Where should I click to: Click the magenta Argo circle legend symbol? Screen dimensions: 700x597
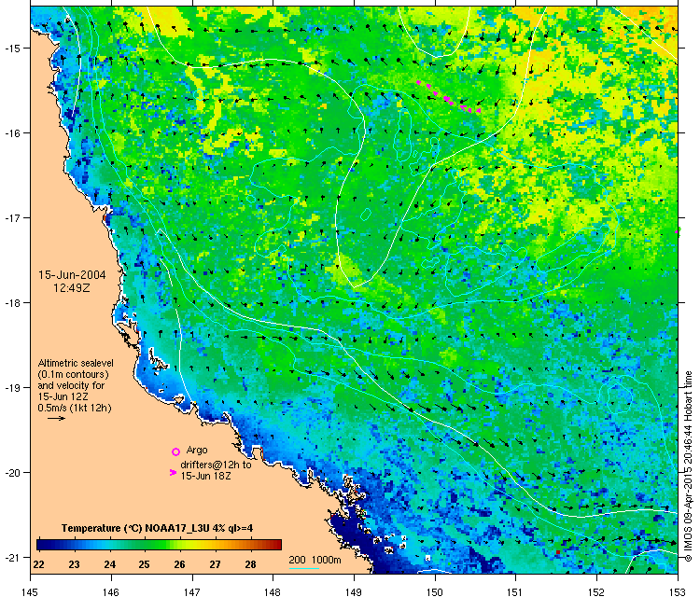175,452
